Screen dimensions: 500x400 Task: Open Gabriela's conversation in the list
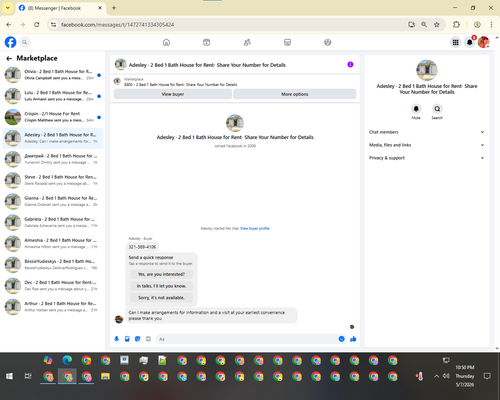click(53, 222)
